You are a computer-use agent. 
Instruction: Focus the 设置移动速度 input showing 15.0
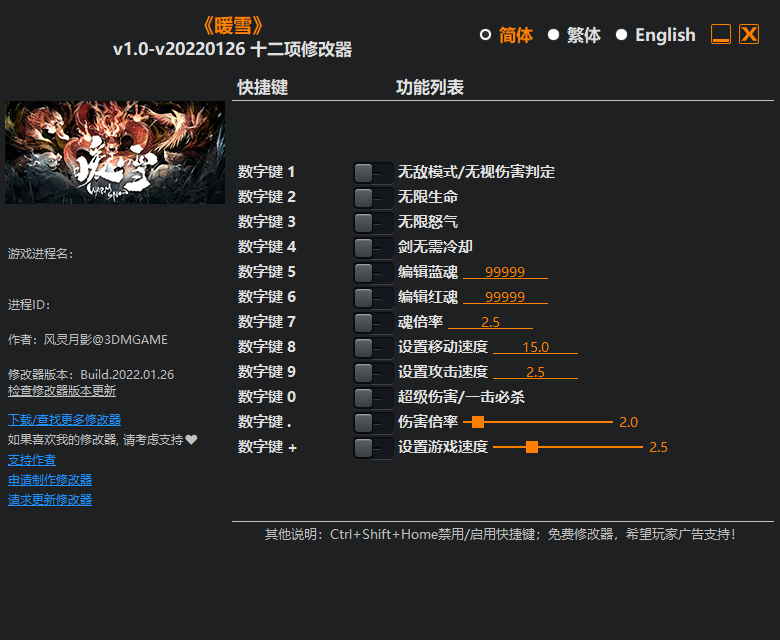[535, 347]
